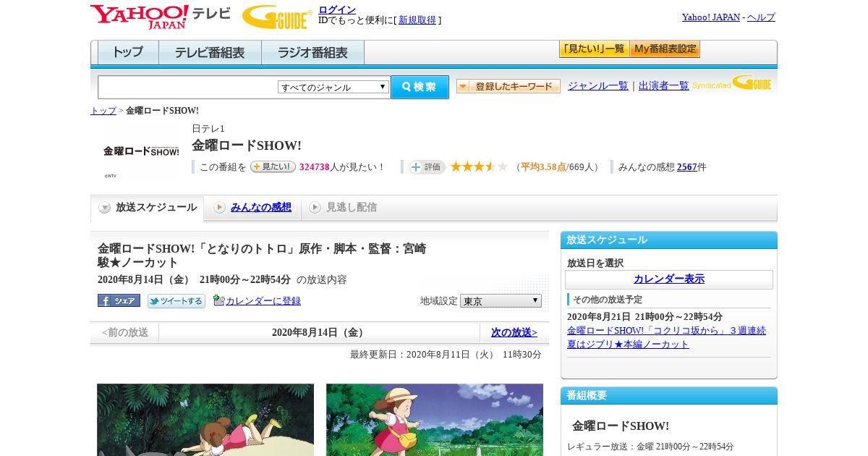Go to テレビ番組表 navigation tab

click(x=210, y=53)
